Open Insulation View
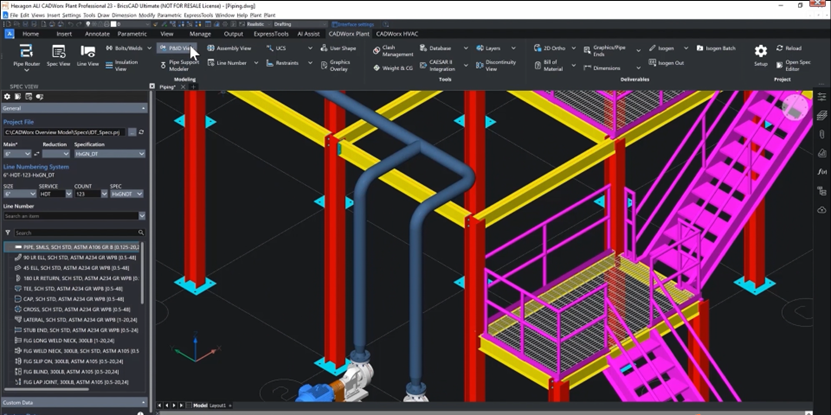The width and height of the screenshot is (831, 415). point(121,65)
